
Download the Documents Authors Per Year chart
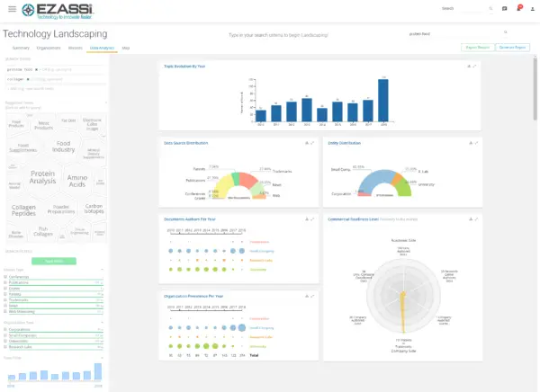[307, 219]
